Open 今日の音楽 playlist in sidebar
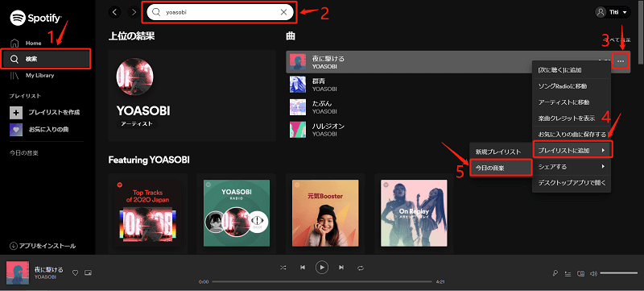This screenshot has width=644, height=291. coord(24,153)
